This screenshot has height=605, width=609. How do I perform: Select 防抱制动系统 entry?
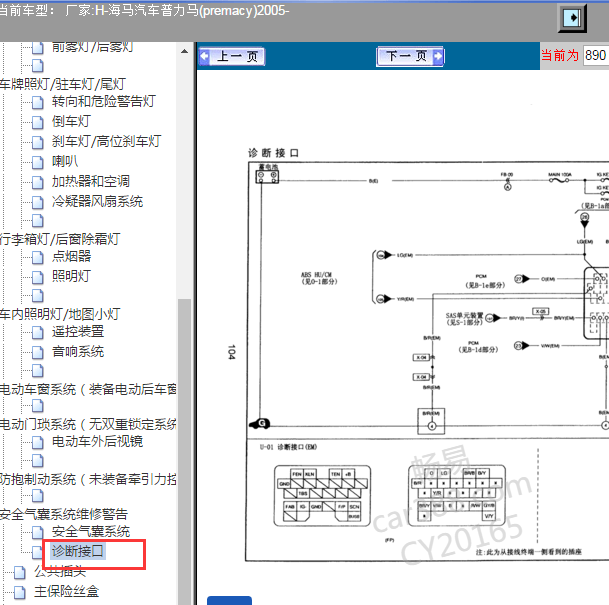click(x=88, y=479)
